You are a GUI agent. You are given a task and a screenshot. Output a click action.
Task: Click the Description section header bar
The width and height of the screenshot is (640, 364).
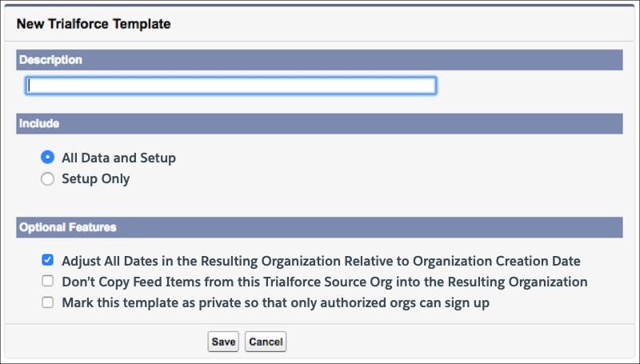pos(319,60)
